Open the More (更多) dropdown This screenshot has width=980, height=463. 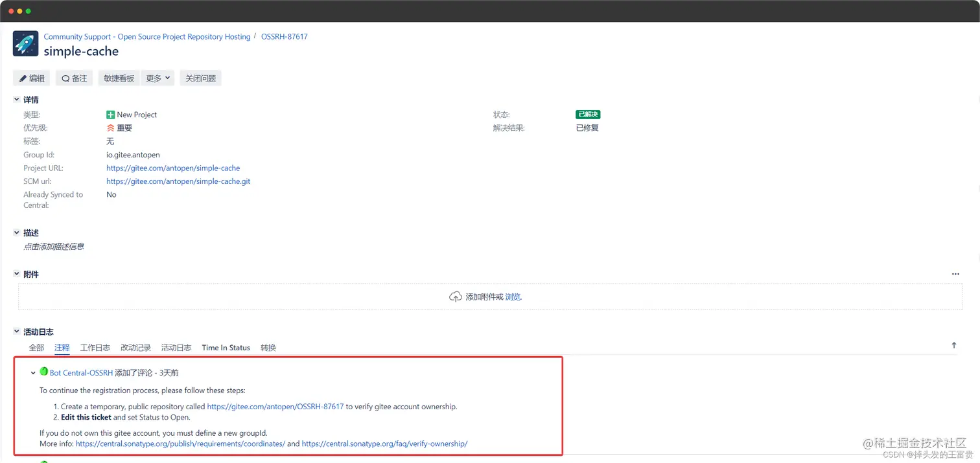[158, 78]
